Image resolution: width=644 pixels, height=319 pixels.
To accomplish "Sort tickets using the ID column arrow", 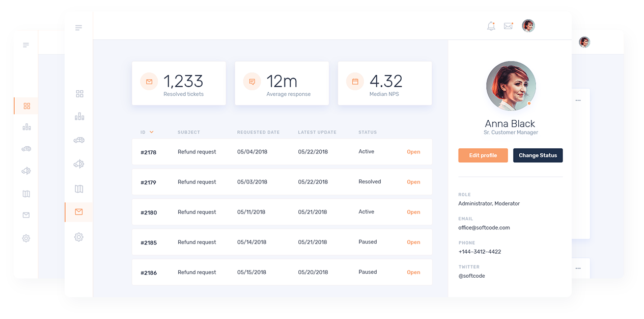I will coord(152,132).
